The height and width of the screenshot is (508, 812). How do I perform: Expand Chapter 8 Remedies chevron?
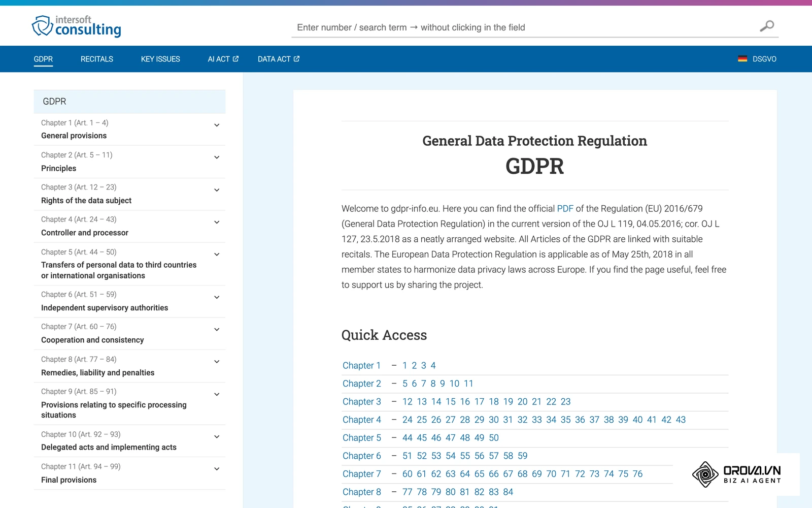(x=217, y=362)
